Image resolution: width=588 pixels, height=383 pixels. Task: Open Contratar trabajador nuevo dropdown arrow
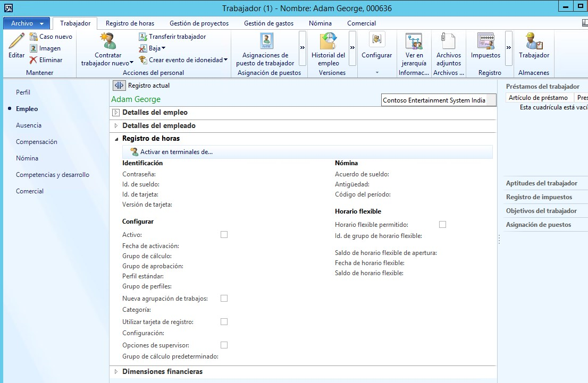coord(131,63)
